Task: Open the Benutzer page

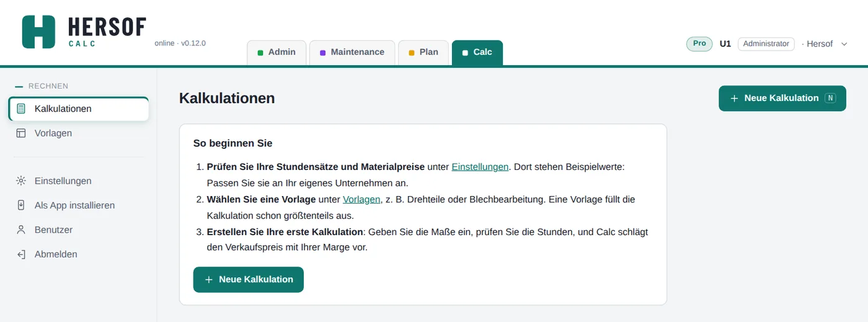Action: [79, 230]
